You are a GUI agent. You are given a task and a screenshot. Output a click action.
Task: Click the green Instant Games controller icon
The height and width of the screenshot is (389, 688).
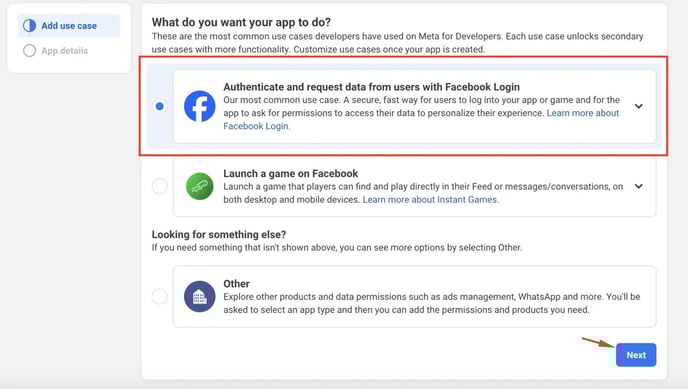(x=200, y=186)
